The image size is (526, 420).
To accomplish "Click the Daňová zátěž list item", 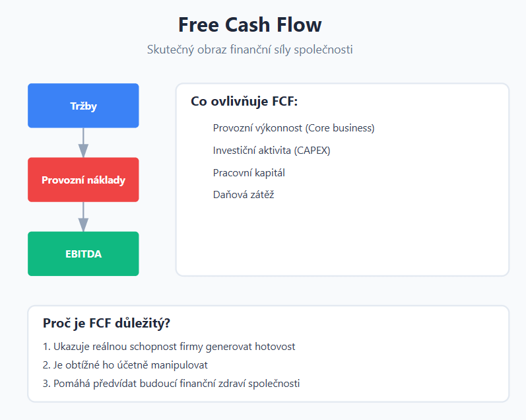I will [244, 195].
